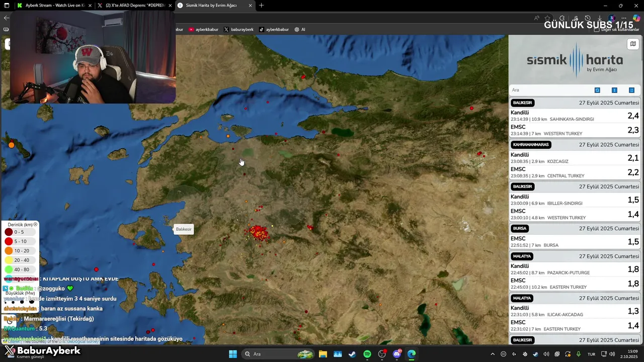Screen dimensions: 644x362
Task: Open the AI bookmark
Action: point(300,30)
